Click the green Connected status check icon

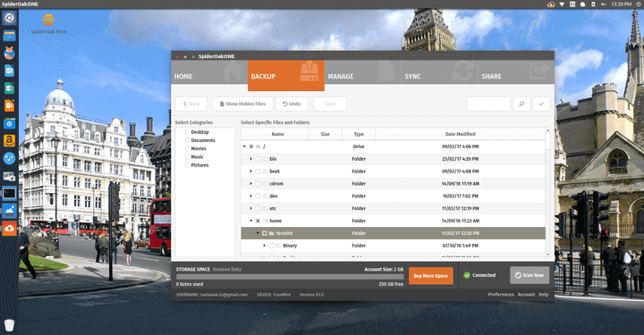[x=467, y=275]
